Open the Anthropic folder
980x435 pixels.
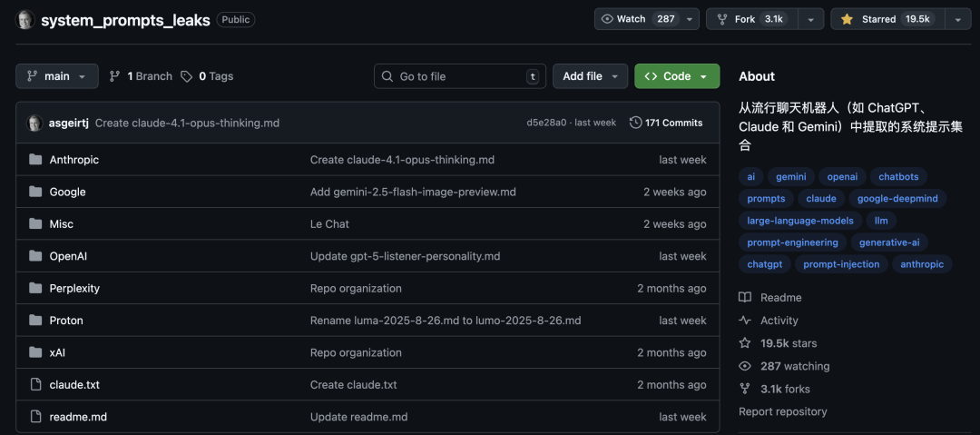point(73,160)
